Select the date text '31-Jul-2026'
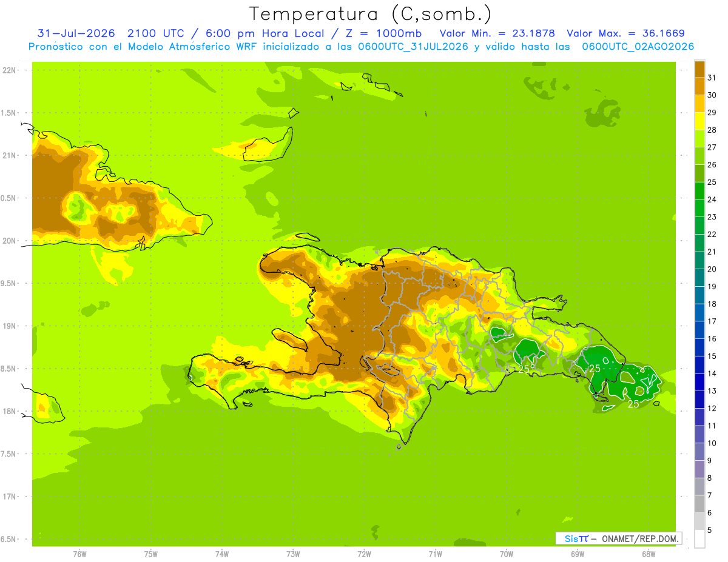The image size is (728, 562). coord(76,33)
